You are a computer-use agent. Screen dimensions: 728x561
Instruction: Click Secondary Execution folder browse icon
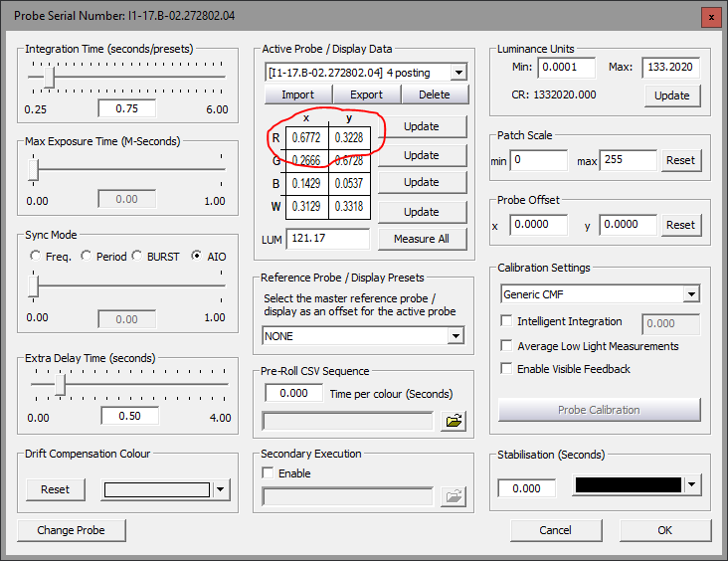pos(454,496)
